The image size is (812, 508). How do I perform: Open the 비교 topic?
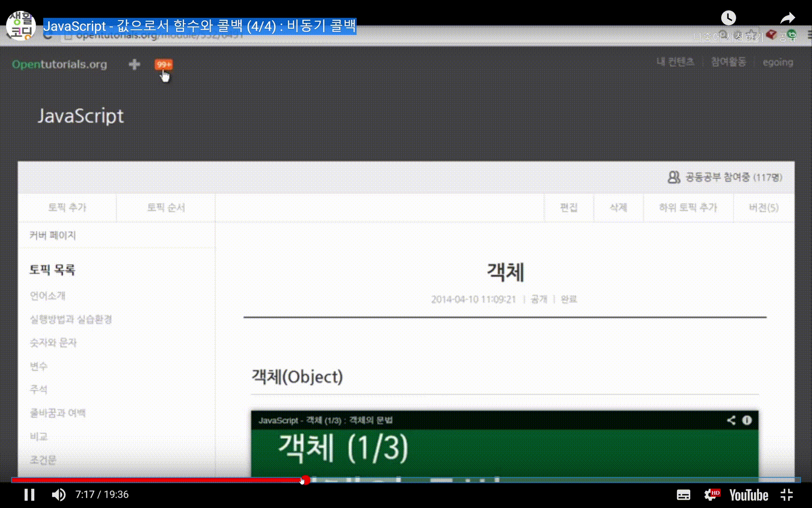[x=39, y=437]
